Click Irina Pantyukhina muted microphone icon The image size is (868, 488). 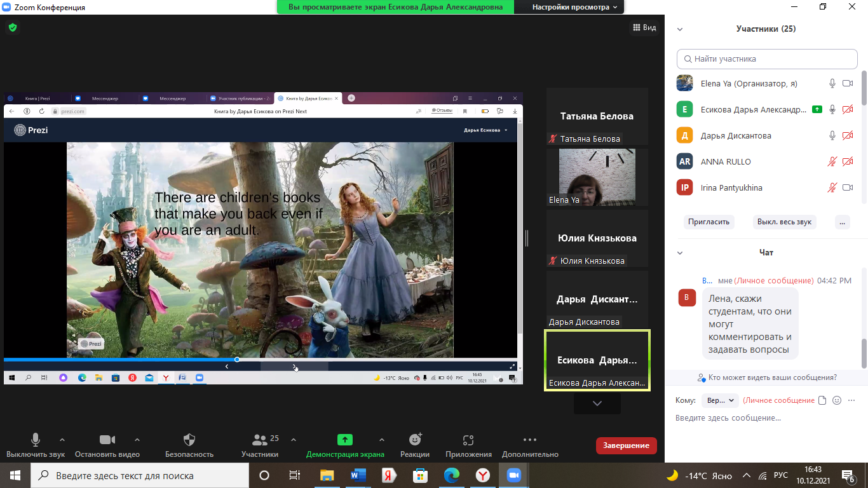click(x=832, y=187)
